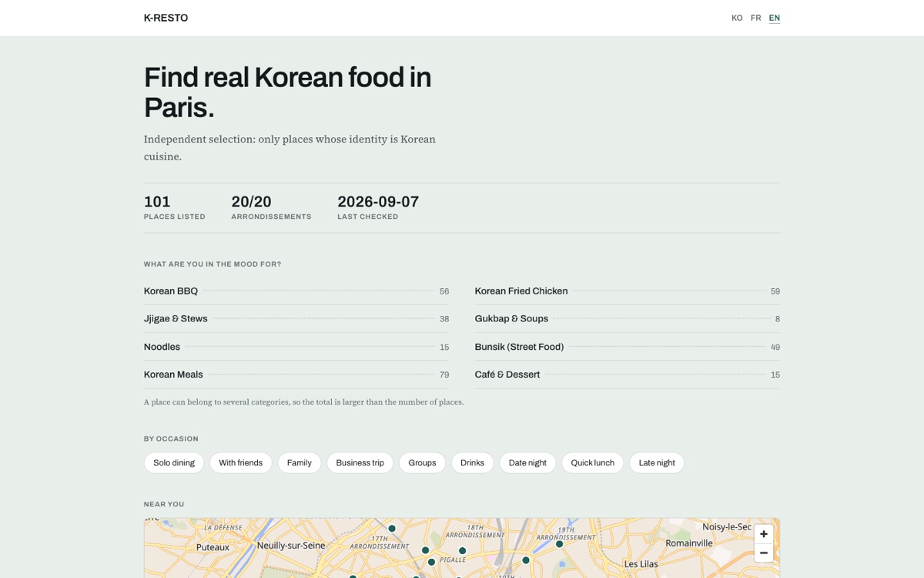This screenshot has width=924, height=578.
Task: Click the 20/20 arrondissements figure
Action: click(252, 202)
